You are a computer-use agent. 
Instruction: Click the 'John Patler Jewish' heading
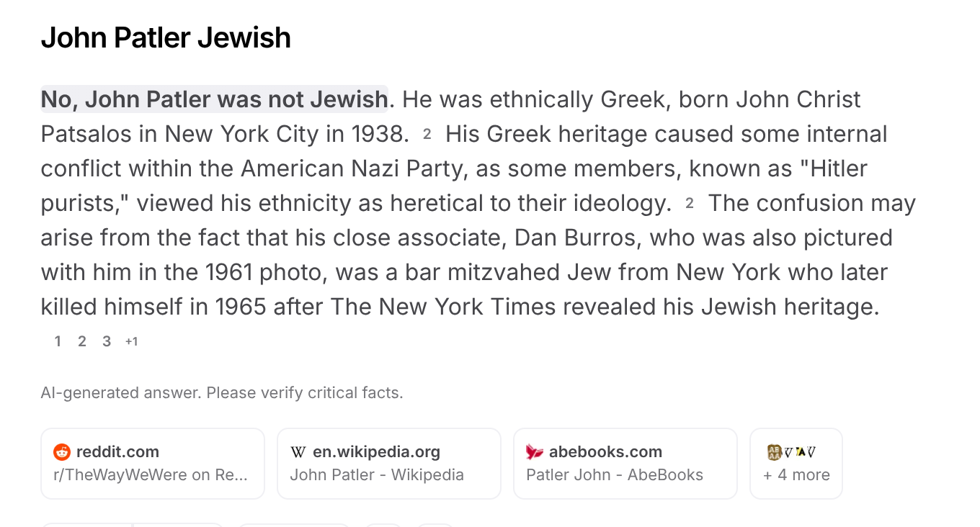166,37
